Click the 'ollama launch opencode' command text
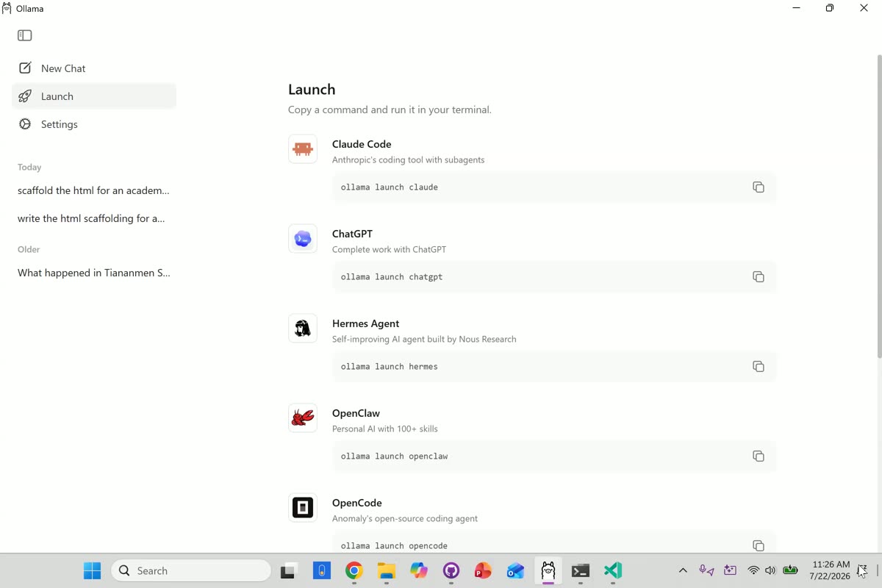Screen dimensions: 882x588 click(395, 546)
